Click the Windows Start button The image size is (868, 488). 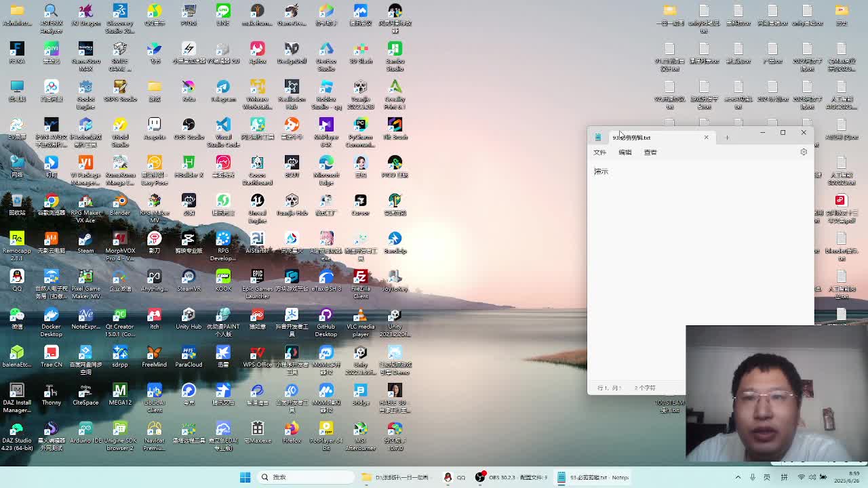[245, 477]
